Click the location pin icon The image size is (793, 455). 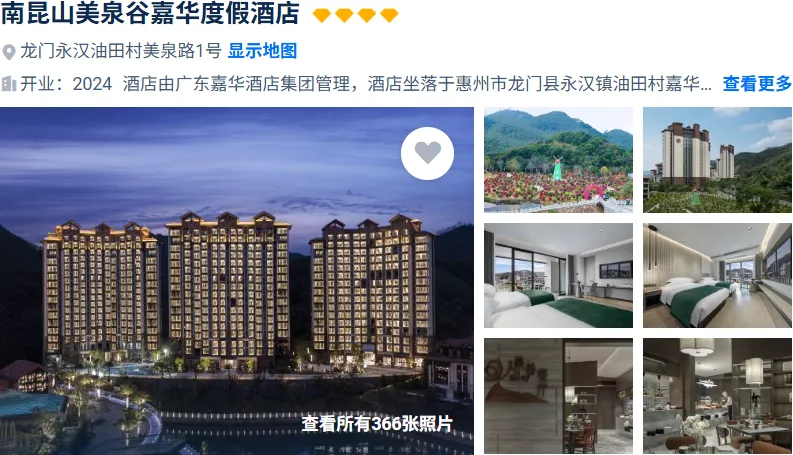(9, 52)
